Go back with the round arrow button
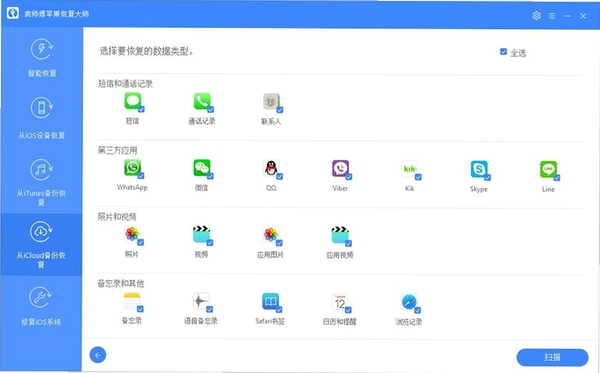The image size is (600, 373). click(x=98, y=355)
